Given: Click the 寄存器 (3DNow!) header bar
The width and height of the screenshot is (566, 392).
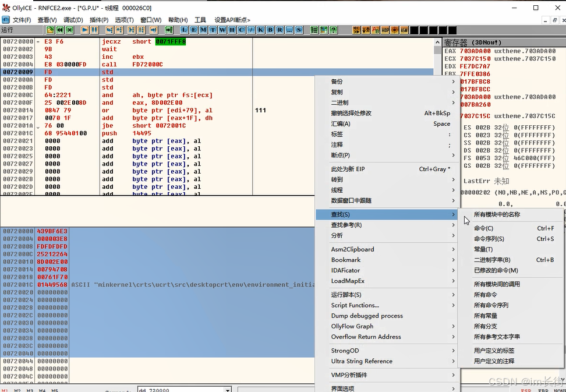Looking at the screenshot, I should (504, 43).
